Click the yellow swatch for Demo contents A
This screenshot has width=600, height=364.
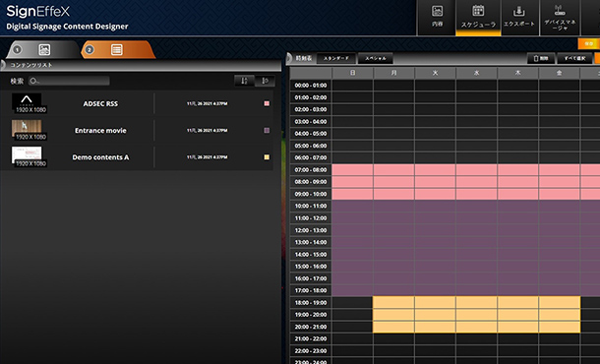(x=267, y=157)
